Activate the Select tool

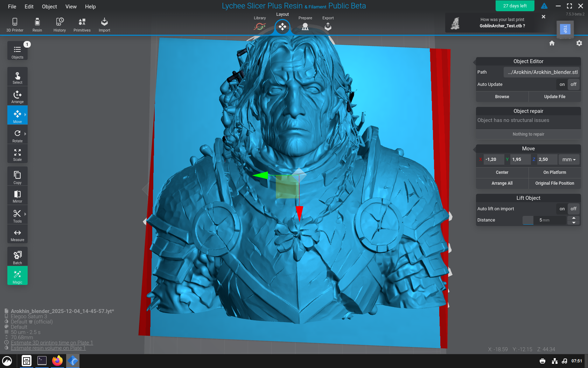[17, 77]
